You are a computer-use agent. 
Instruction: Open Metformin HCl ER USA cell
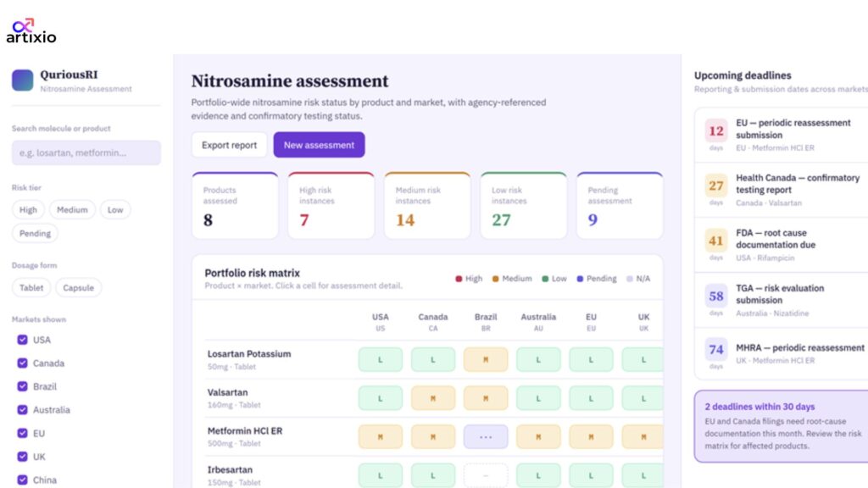click(381, 437)
